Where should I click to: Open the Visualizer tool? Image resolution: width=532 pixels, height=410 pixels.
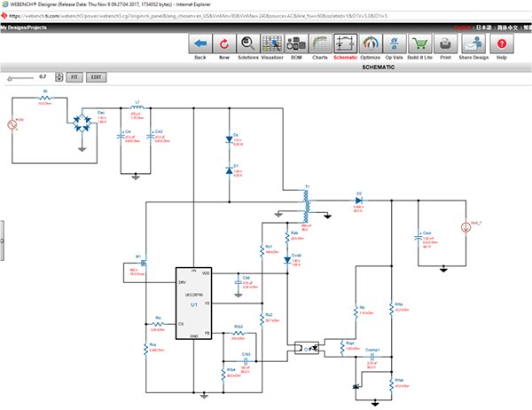(x=275, y=43)
